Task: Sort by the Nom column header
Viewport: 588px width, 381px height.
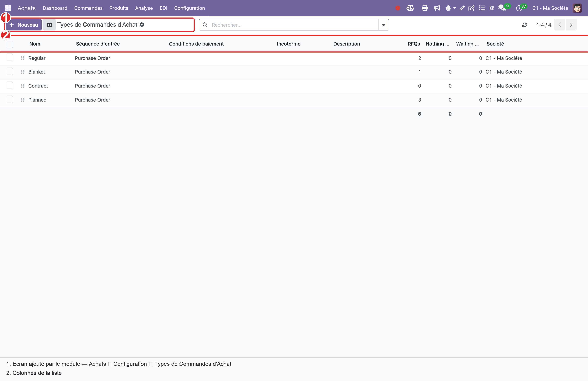Action: pos(35,44)
